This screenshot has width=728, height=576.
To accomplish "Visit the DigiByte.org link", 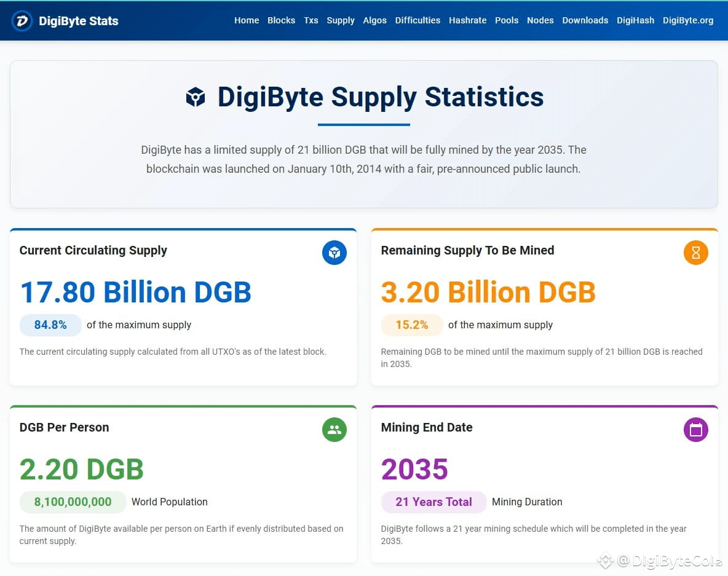I will tap(687, 20).
